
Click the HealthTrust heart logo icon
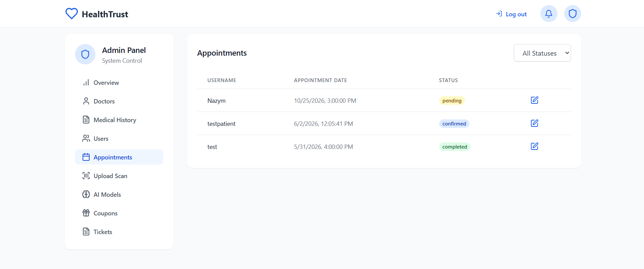click(72, 14)
